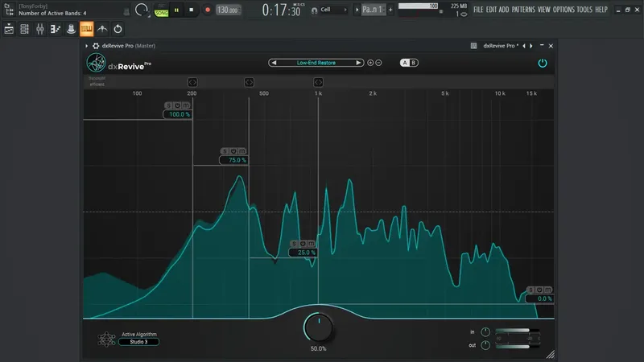Select the B state in the A/B switch

coord(414,63)
